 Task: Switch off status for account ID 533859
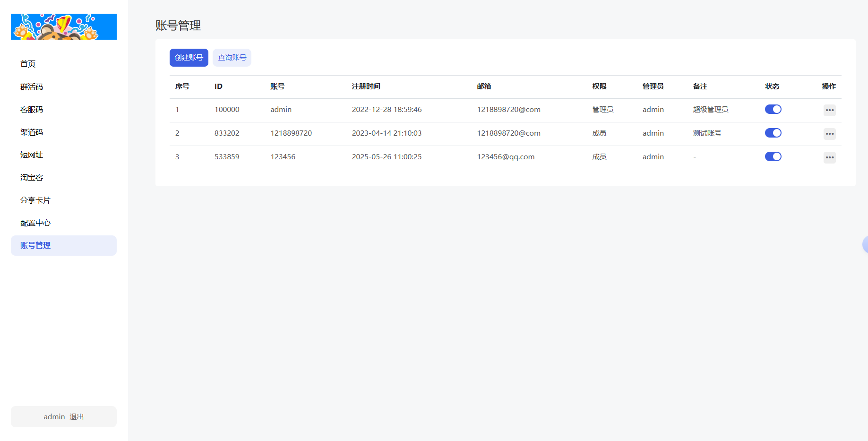773,156
